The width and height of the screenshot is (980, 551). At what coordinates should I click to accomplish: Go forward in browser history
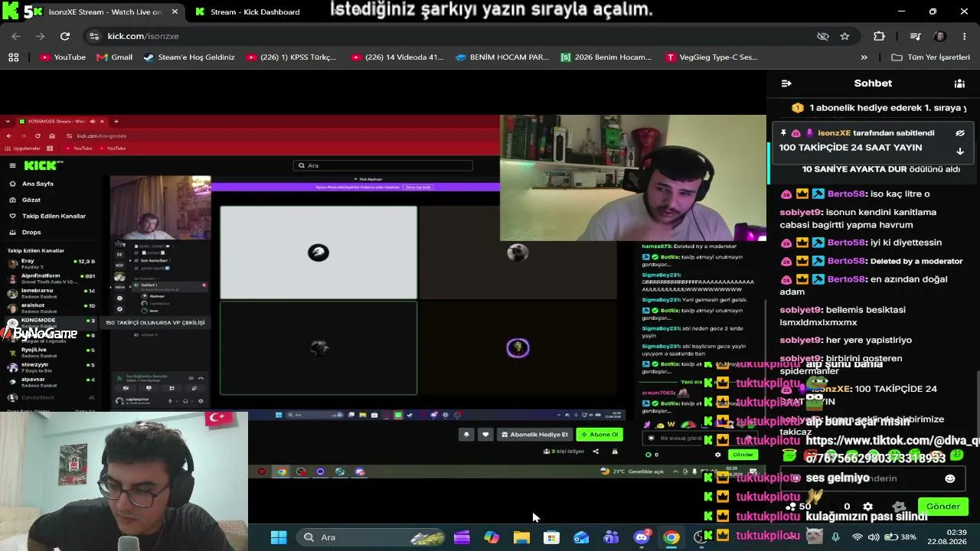tap(41, 36)
